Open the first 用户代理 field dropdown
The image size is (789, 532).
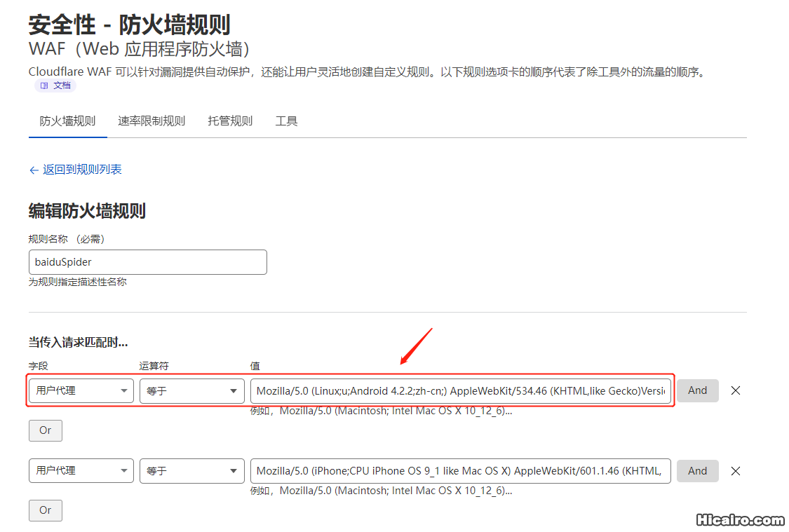(81, 390)
